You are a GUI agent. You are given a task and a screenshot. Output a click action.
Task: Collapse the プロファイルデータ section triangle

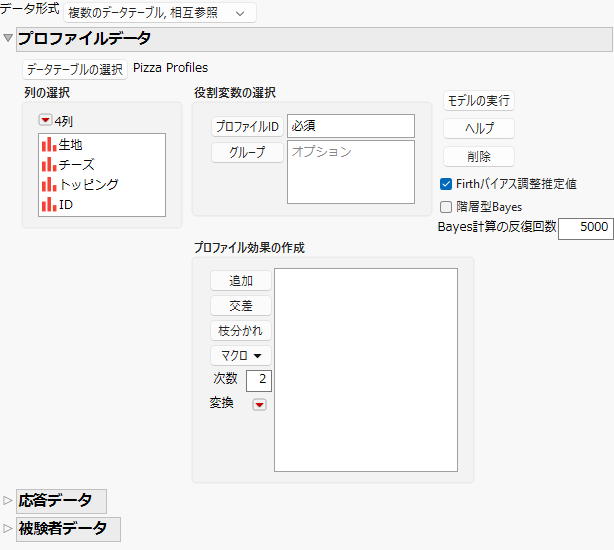pyautogui.click(x=8, y=38)
